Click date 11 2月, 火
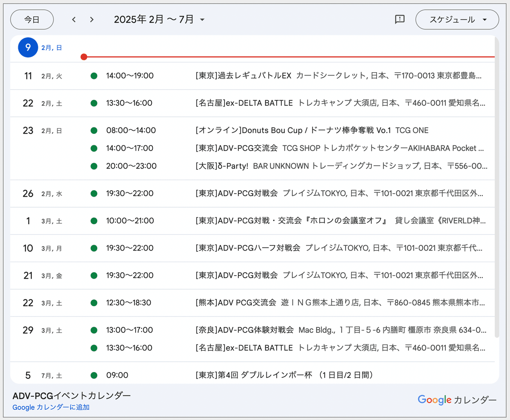Image resolution: width=510 pixels, height=420 pixels. click(42, 76)
